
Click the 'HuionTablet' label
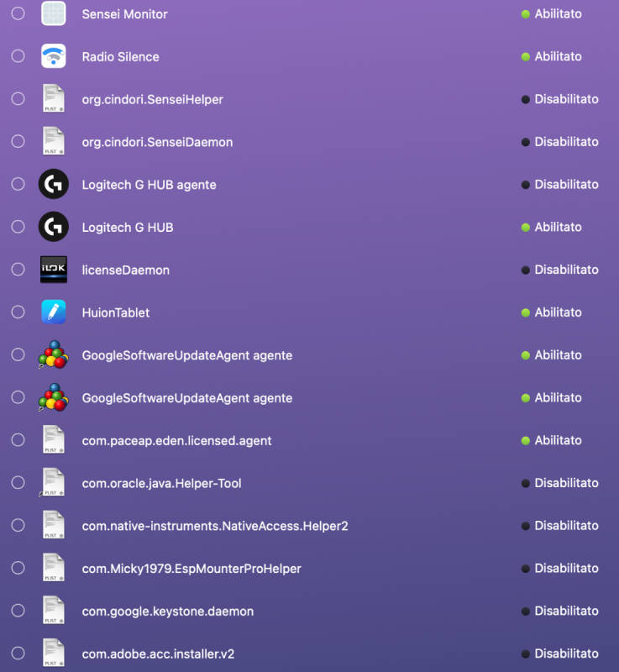(116, 312)
